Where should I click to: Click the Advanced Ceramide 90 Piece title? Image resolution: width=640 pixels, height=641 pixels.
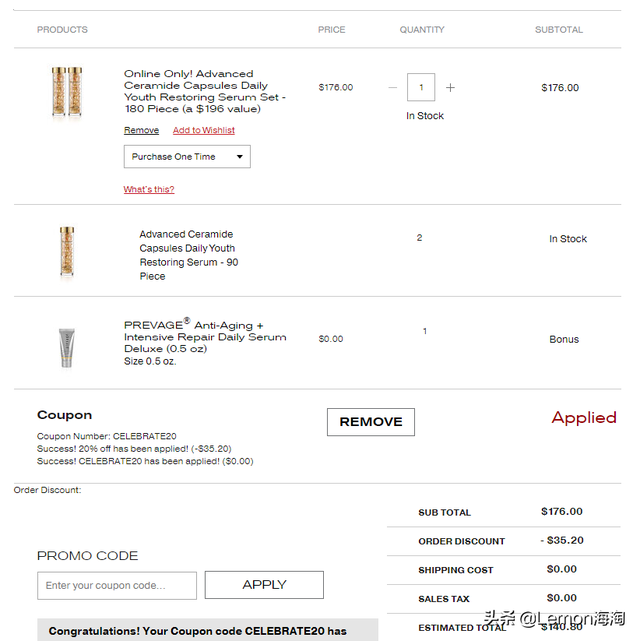(x=188, y=255)
